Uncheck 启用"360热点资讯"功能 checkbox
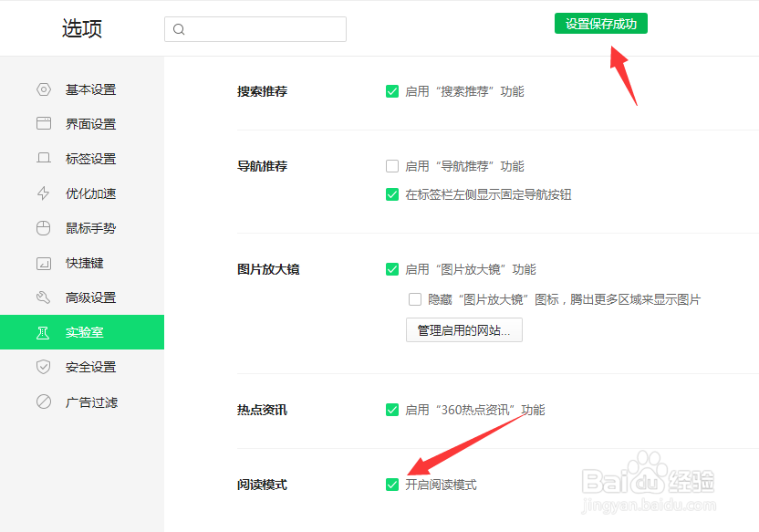 (x=392, y=410)
